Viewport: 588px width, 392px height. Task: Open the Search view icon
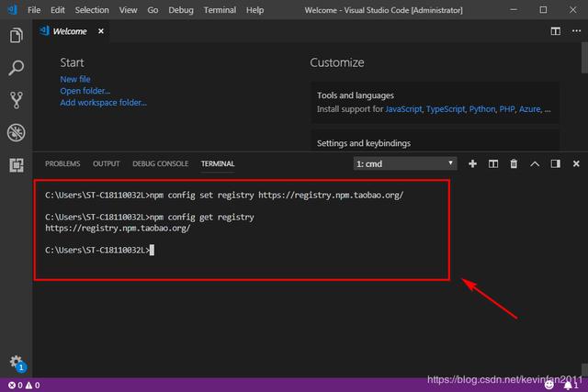[x=16, y=68]
